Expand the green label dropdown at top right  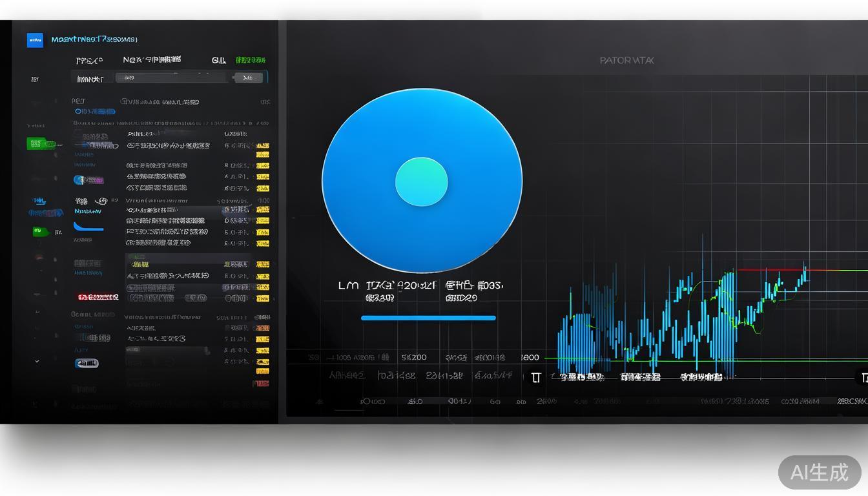click(x=250, y=60)
